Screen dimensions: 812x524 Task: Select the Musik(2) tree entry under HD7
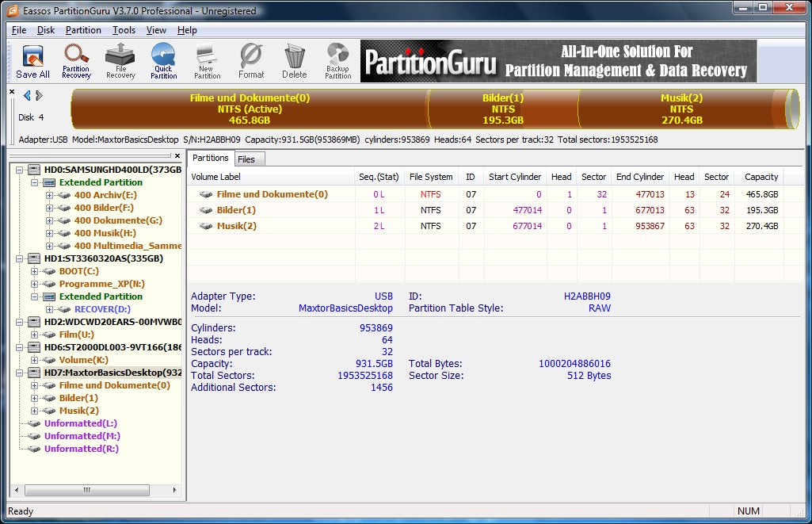pyautogui.click(x=78, y=411)
